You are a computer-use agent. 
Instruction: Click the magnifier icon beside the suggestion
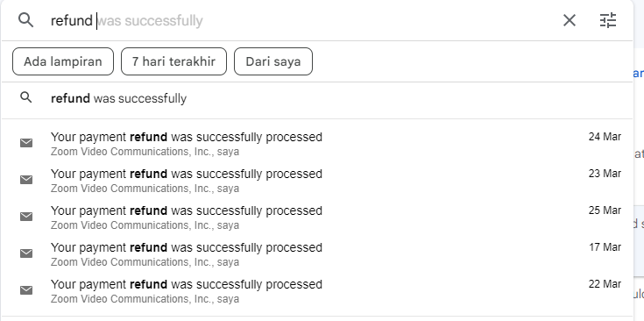pos(26,97)
